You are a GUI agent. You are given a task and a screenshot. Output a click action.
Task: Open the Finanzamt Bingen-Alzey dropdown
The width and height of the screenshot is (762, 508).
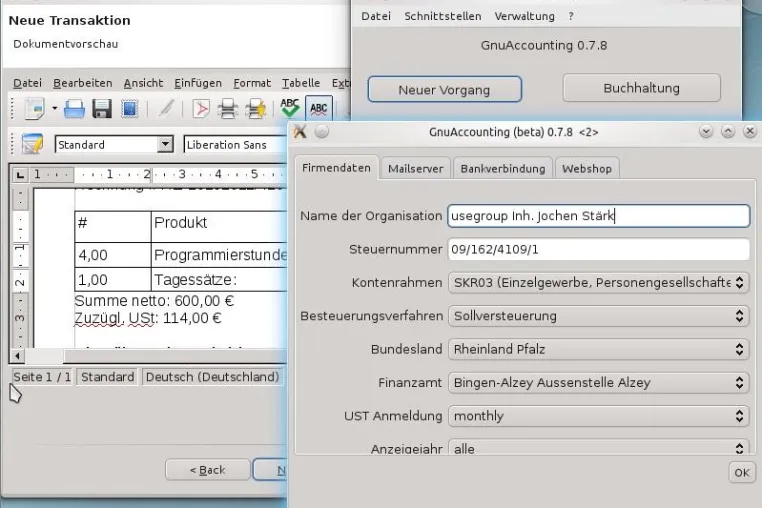pyautogui.click(x=599, y=383)
